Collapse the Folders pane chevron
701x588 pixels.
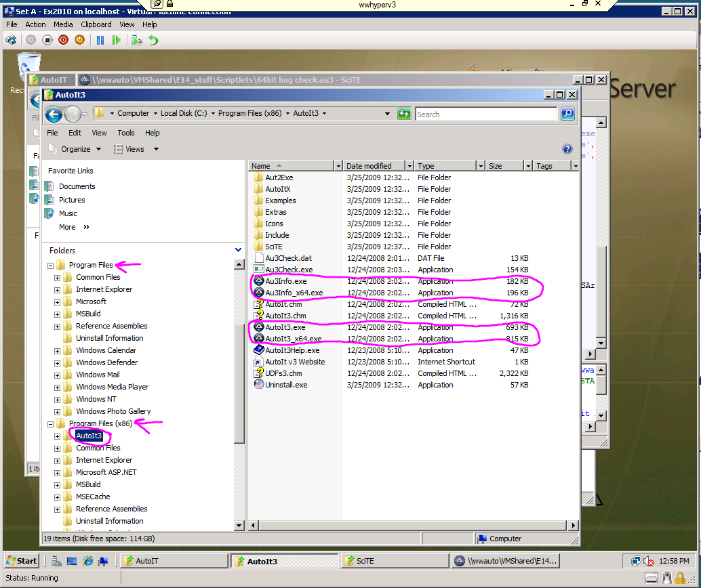coord(238,250)
